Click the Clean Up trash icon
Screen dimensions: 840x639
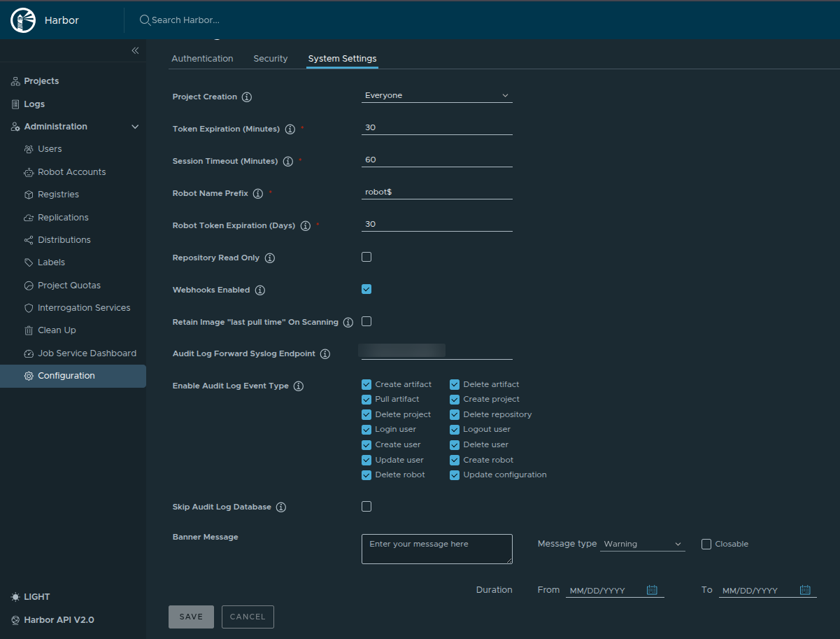pos(29,330)
